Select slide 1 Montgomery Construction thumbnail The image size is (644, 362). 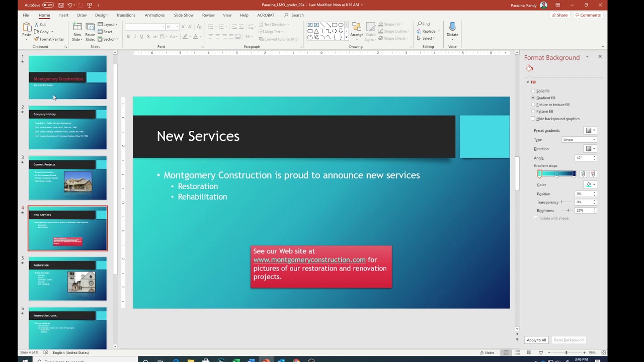click(x=67, y=77)
